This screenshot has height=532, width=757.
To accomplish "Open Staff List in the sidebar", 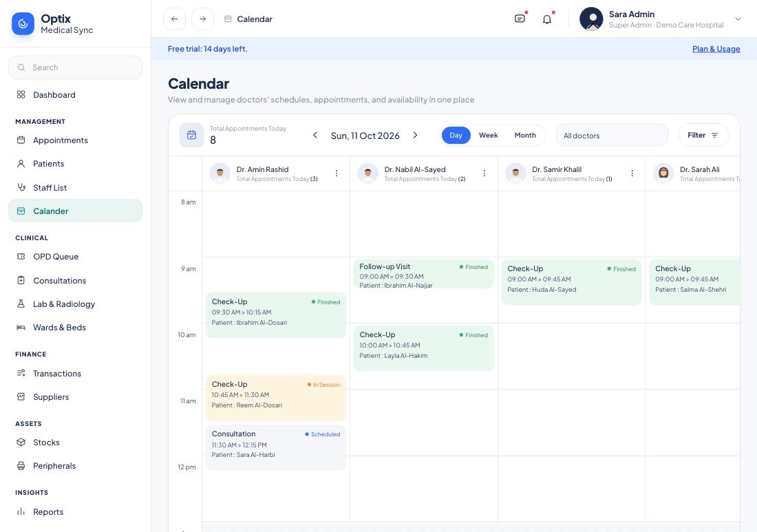I will coord(75,187).
